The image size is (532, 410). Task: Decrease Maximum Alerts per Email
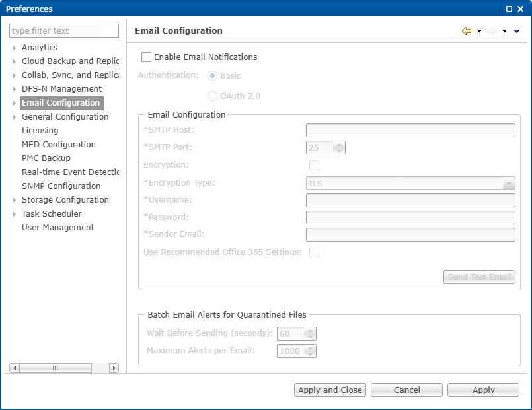(x=310, y=354)
